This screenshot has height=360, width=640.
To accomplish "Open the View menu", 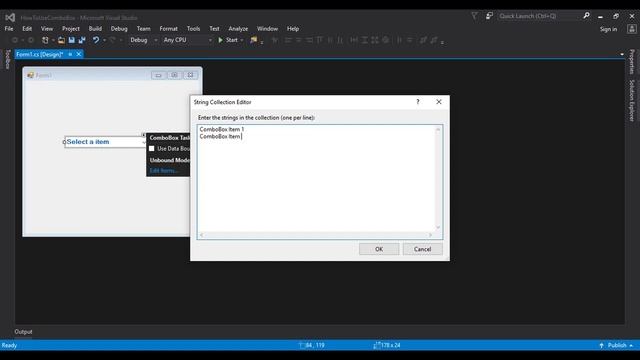I will pos(47,29).
